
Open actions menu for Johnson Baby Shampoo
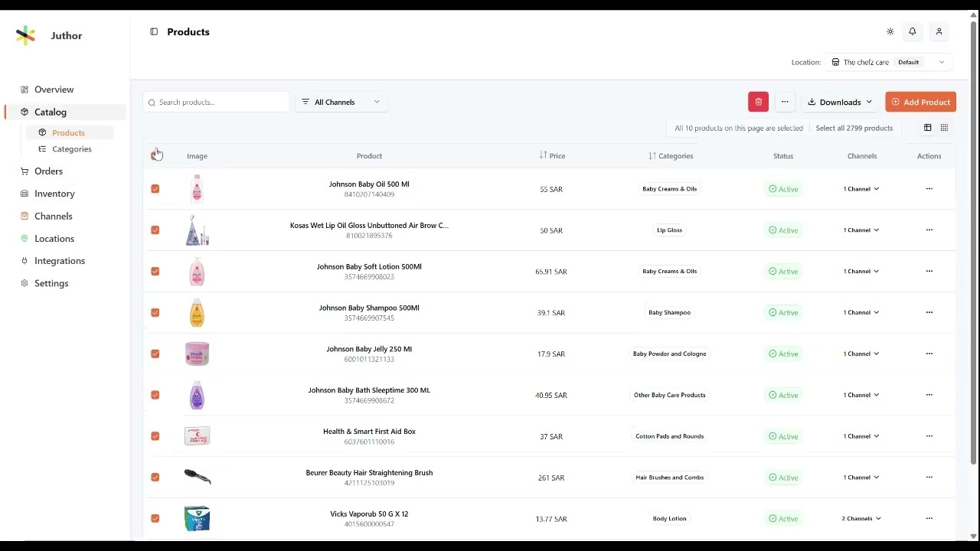tap(929, 312)
